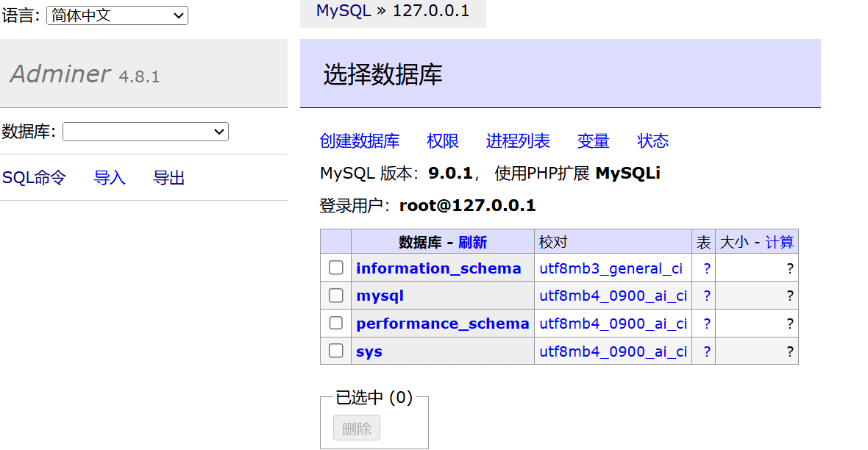Click the MySQL version 9.0.1 text
The image size is (868, 450).
[450, 174]
